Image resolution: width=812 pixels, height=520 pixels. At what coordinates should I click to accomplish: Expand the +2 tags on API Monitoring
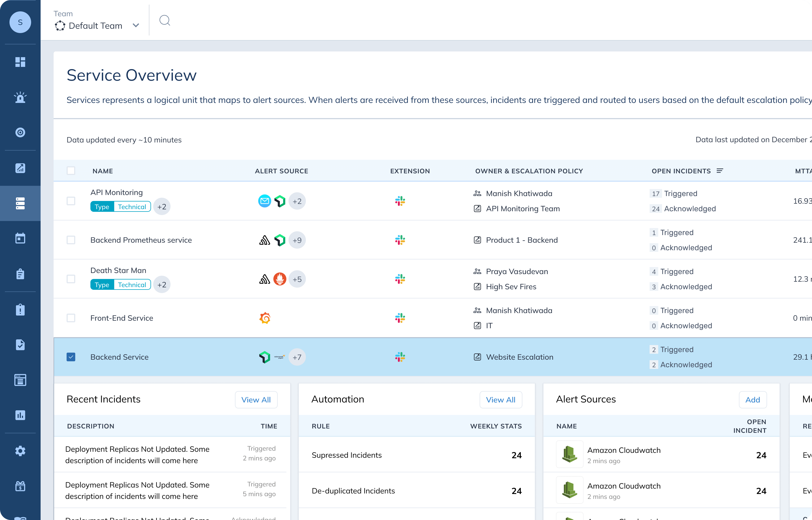[162, 207]
